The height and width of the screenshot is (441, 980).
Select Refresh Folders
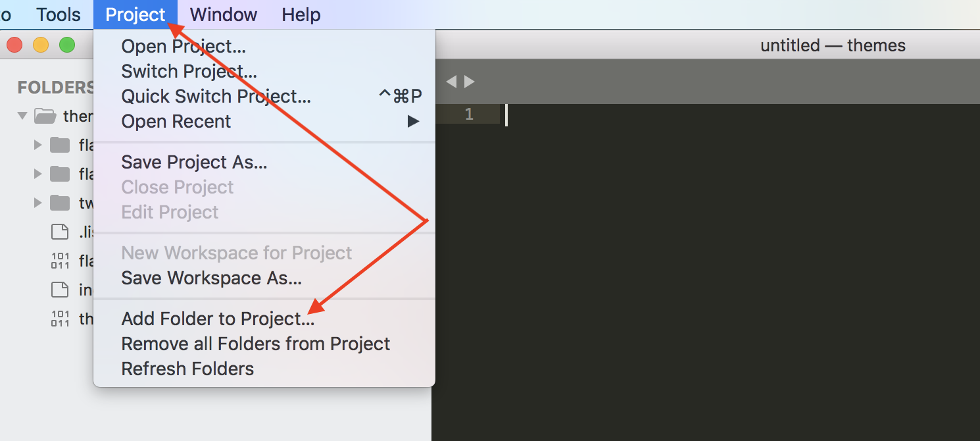(187, 369)
